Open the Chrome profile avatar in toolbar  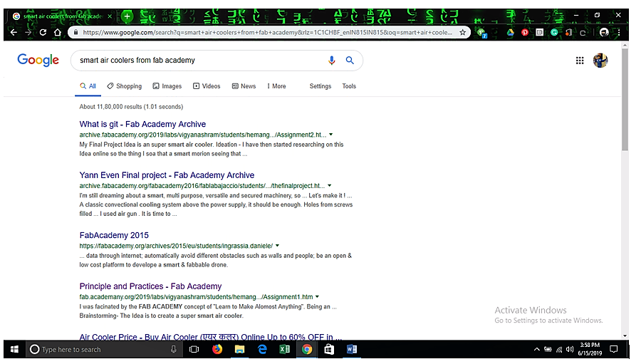pyautogui.click(x=604, y=32)
